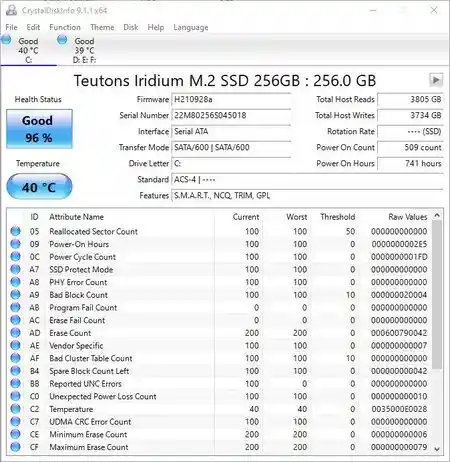Open the Language menu
450x462 pixels.
click(x=191, y=27)
